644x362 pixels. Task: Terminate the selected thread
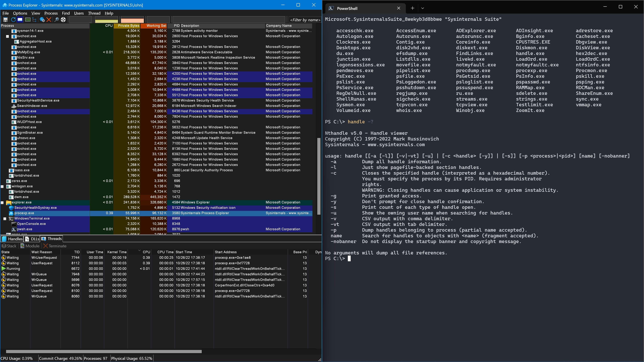(x=55, y=246)
